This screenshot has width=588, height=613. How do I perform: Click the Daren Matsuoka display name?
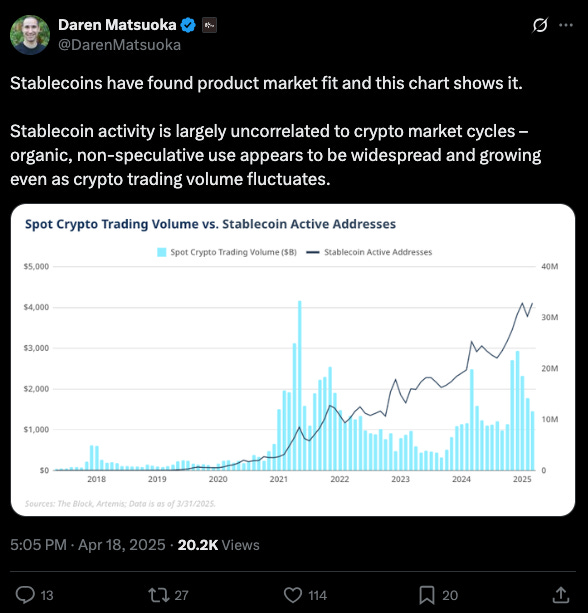click(x=117, y=25)
